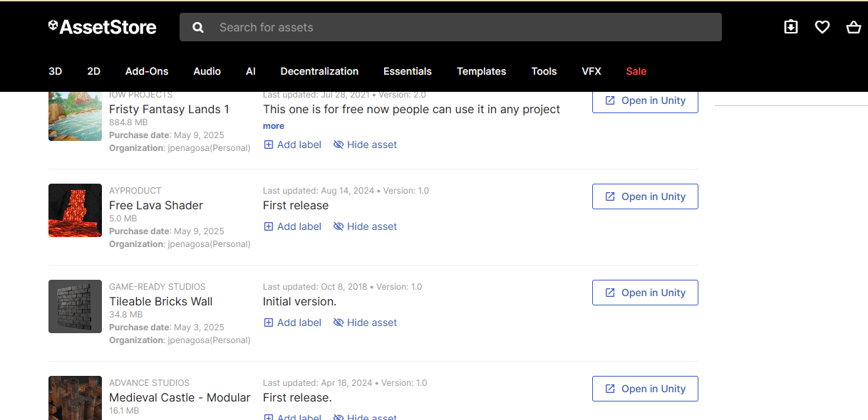Open the Essentials menu
The height and width of the screenshot is (420, 868).
408,71
